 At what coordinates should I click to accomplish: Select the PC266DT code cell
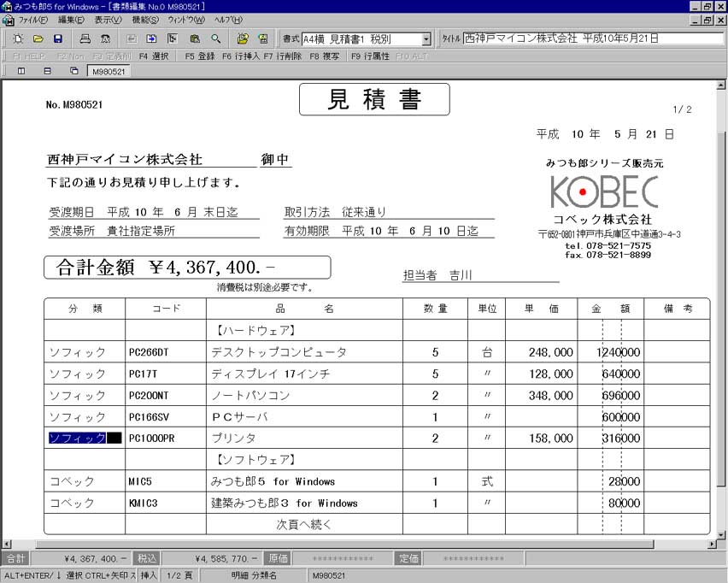point(166,352)
